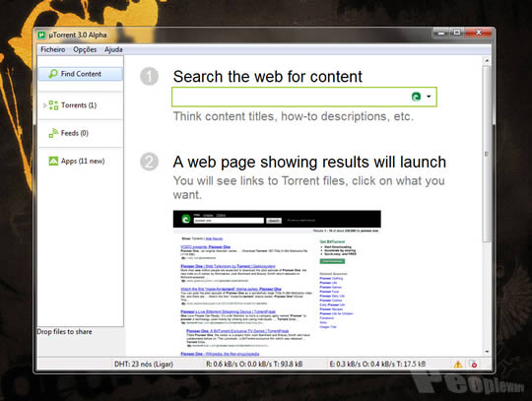Open the search engine dropdown arrow
Viewport: 532px width, 401px height.
pyautogui.click(x=429, y=97)
